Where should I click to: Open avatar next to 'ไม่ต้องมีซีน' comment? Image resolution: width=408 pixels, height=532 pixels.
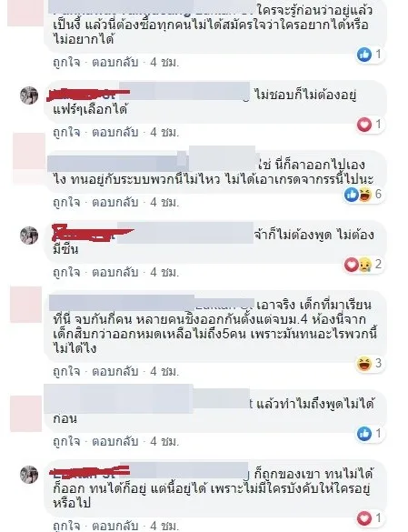pos(29,236)
